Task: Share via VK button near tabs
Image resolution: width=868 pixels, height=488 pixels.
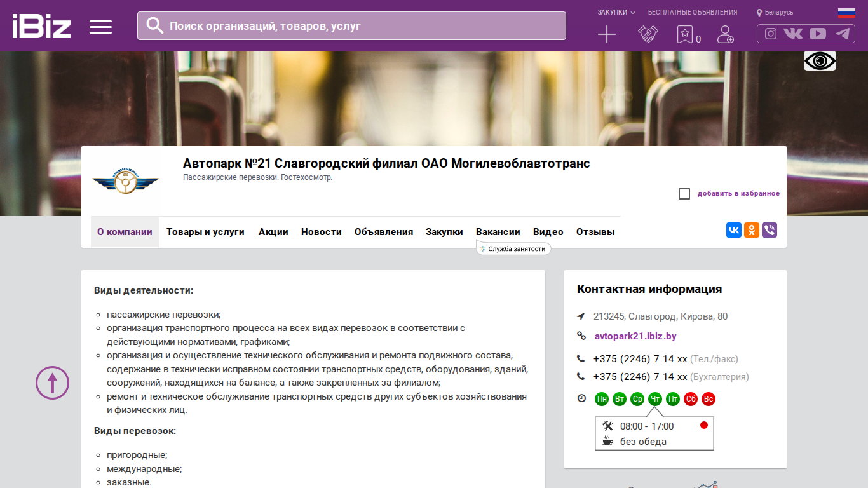Action: coord(734,230)
